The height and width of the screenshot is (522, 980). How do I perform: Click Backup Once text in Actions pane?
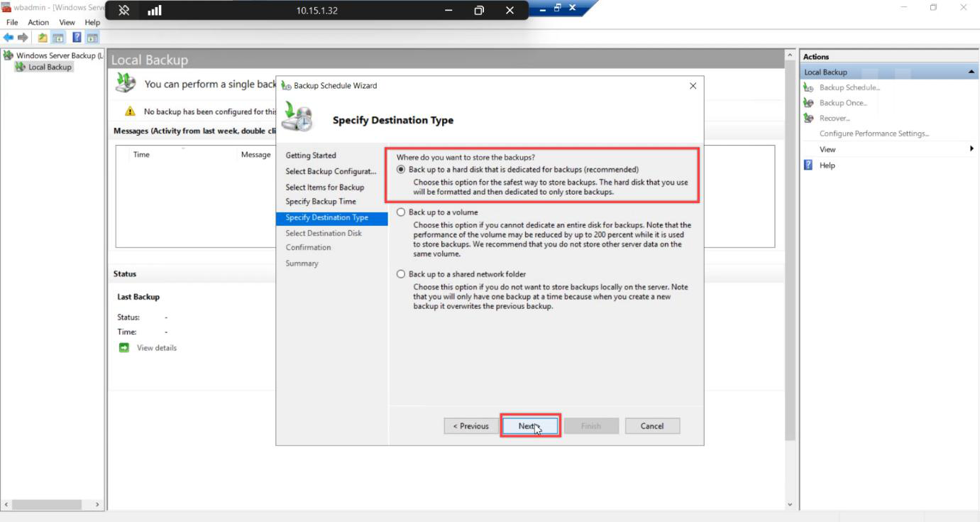click(843, 103)
